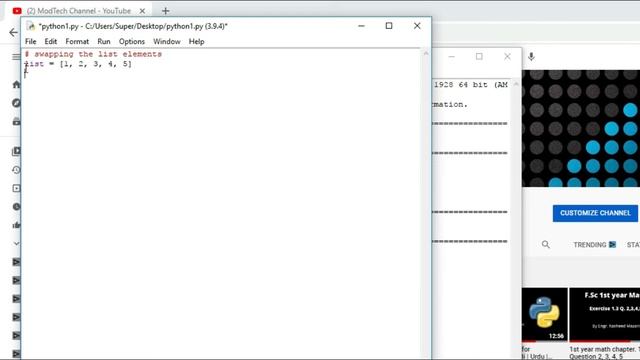Click the channel search magnifier icon
This screenshot has height=360, width=640.
546,244
